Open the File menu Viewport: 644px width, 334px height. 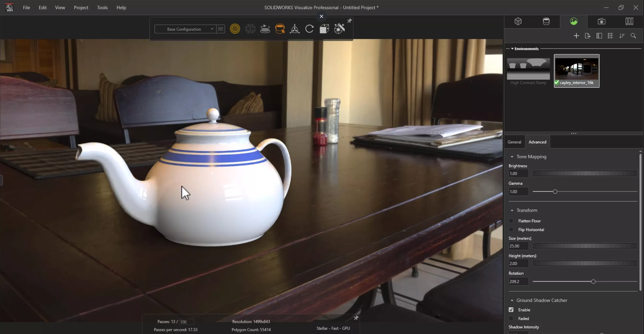(x=26, y=7)
